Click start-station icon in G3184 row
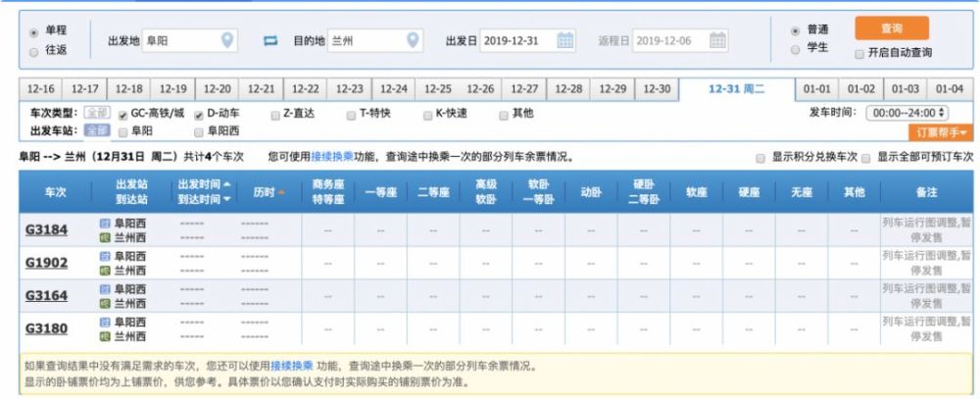This screenshot has width=980, height=399. point(105,224)
